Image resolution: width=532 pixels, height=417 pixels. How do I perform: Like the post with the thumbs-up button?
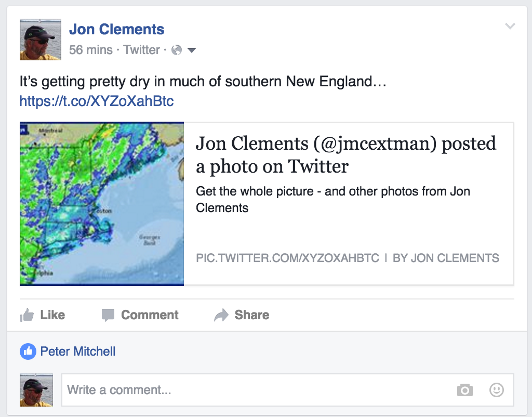43,315
